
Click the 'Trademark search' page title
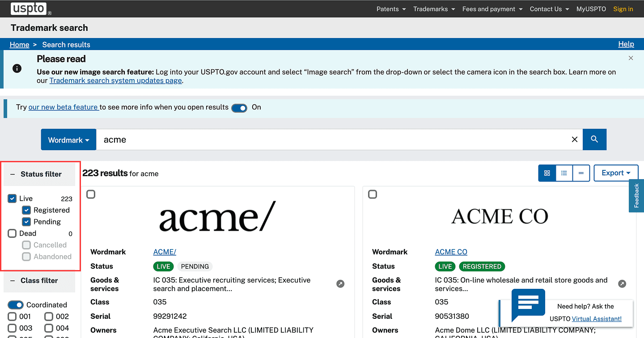pyautogui.click(x=49, y=28)
